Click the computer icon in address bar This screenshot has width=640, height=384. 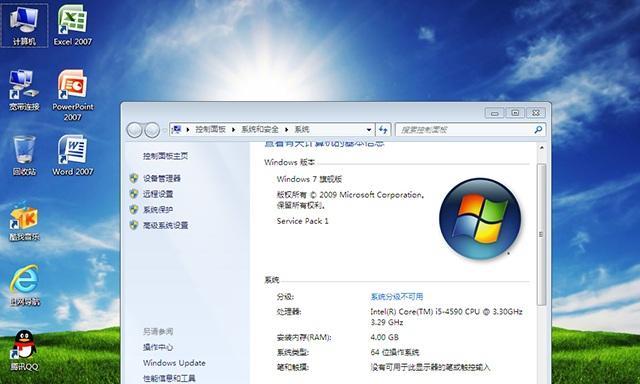(x=176, y=129)
